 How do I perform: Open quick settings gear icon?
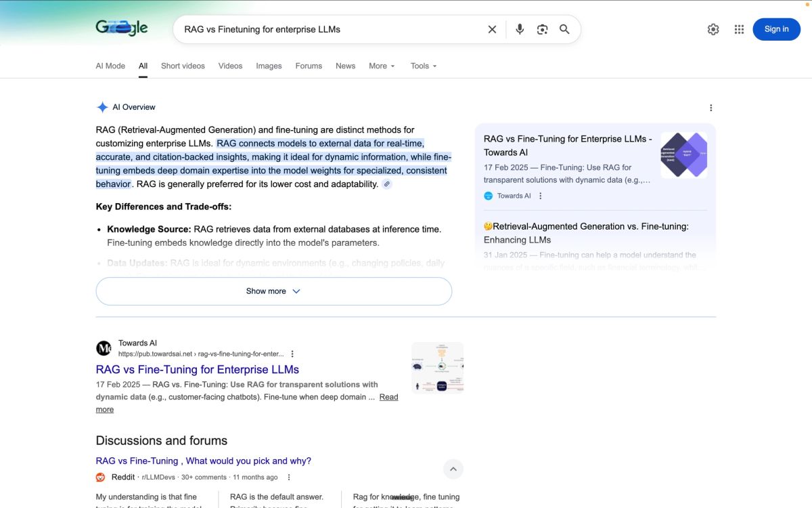coord(713,29)
